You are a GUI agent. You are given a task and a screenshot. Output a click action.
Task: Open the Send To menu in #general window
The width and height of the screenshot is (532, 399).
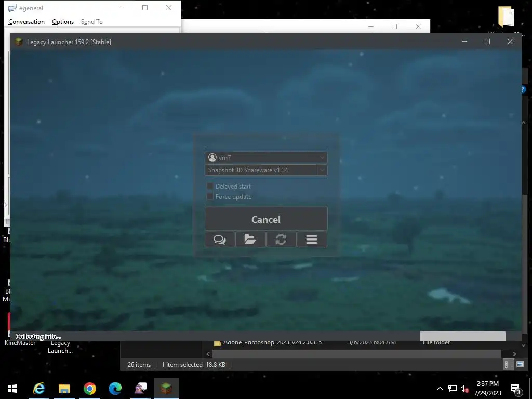(91, 22)
